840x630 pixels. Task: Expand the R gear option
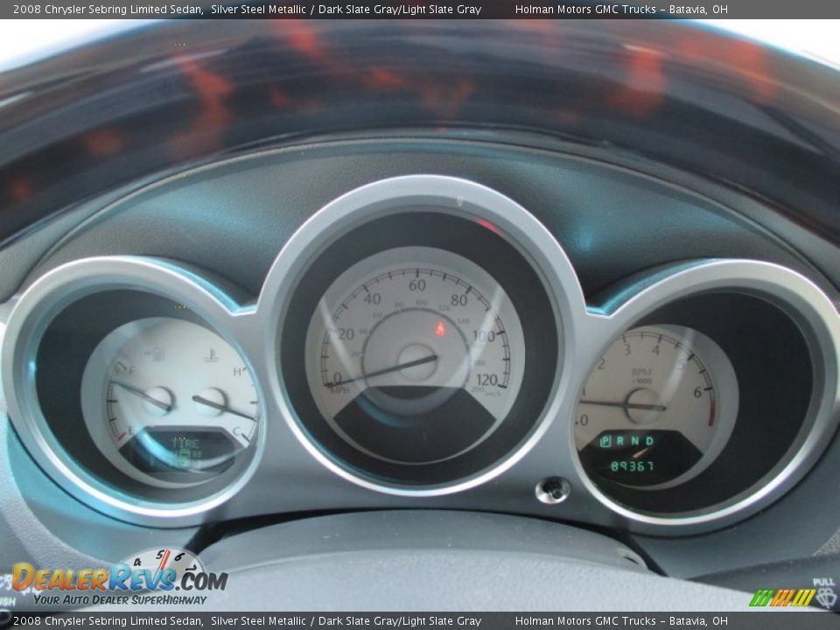(x=619, y=440)
